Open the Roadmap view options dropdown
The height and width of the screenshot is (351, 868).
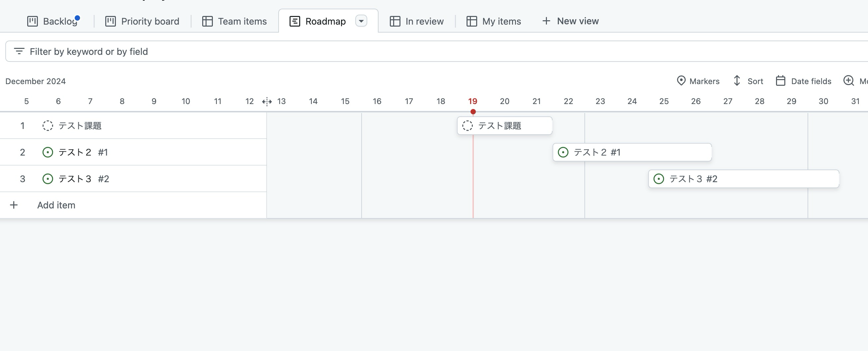pos(362,21)
